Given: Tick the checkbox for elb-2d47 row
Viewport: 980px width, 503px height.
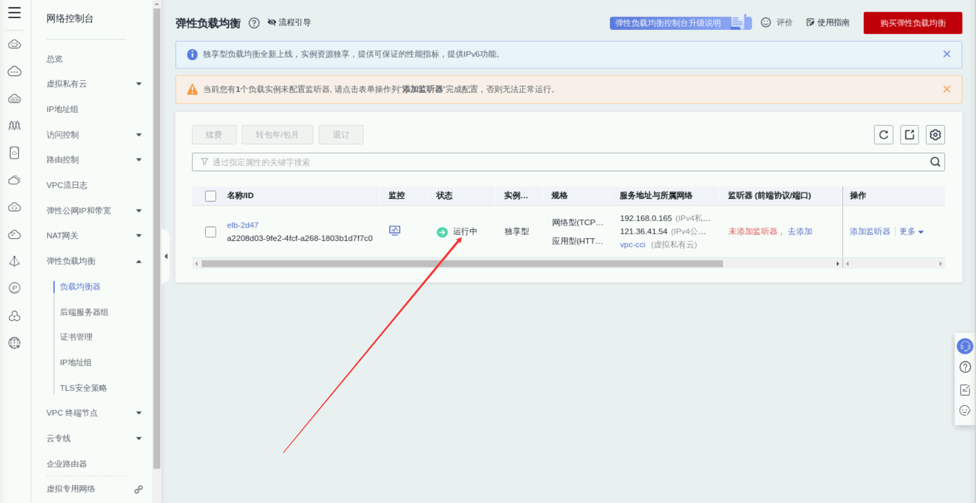Looking at the screenshot, I should [210, 232].
